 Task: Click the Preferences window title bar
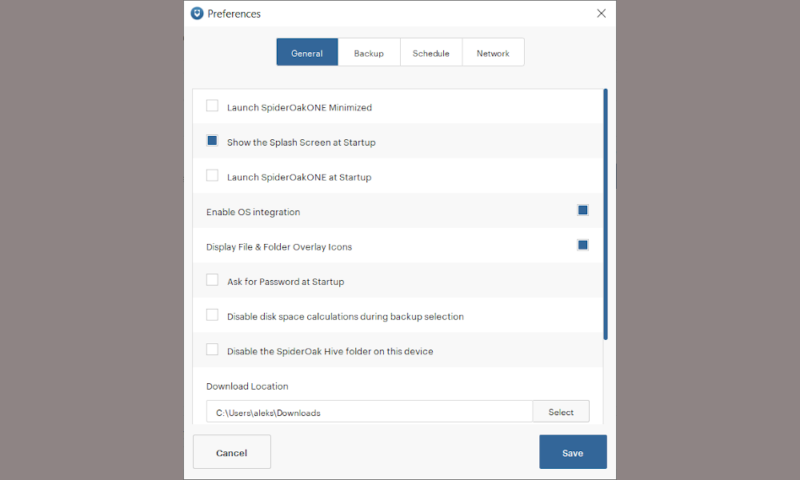400,14
